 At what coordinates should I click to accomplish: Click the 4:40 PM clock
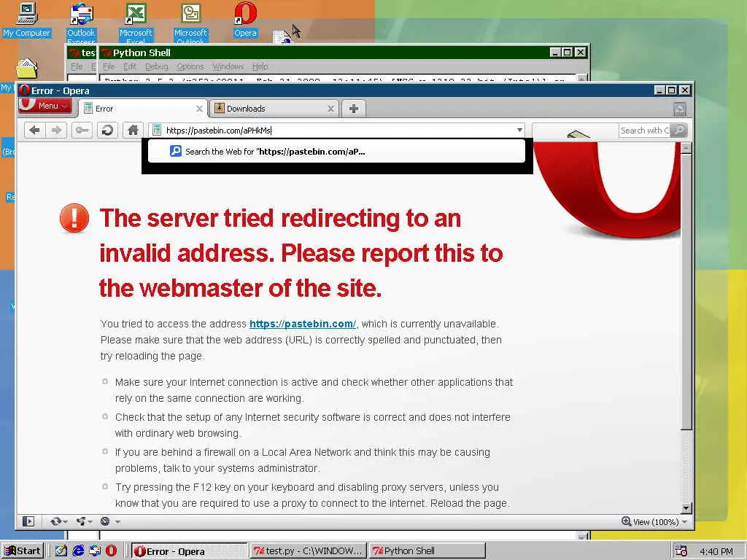click(x=716, y=551)
